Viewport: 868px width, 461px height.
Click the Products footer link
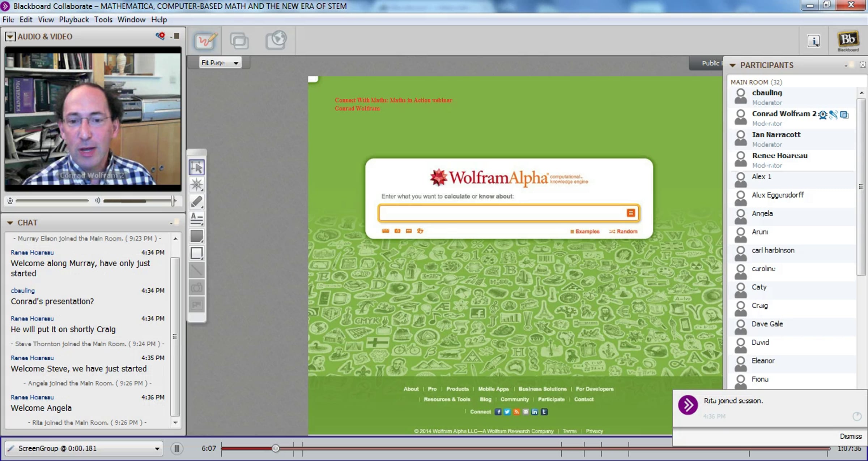[458, 389]
